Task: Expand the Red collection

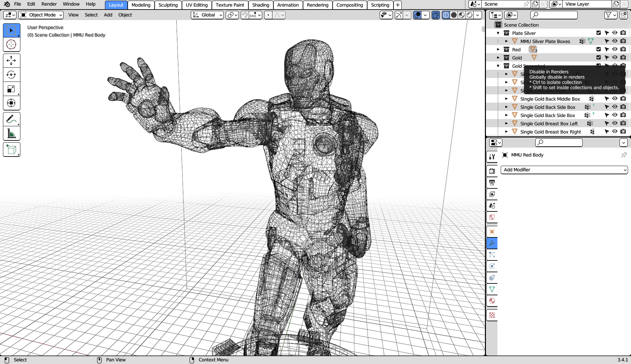Action: click(498, 49)
